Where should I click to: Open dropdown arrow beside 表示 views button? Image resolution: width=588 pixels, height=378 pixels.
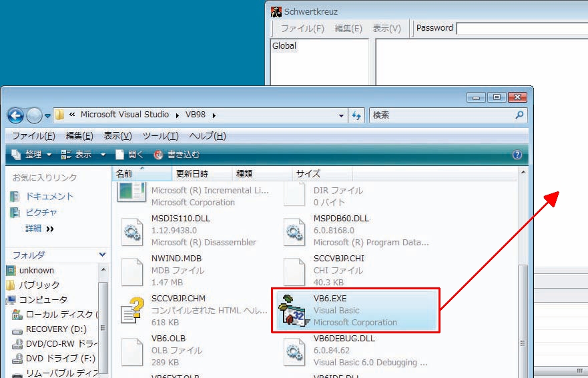point(103,155)
